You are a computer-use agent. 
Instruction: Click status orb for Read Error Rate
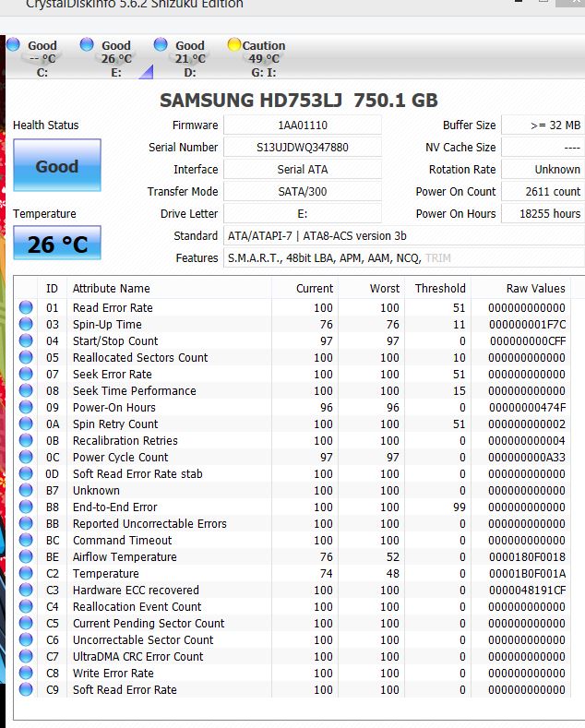(26, 307)
